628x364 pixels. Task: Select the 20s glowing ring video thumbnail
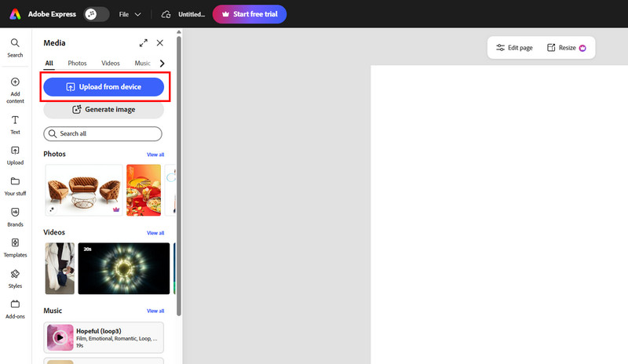[x=124, y=268]
